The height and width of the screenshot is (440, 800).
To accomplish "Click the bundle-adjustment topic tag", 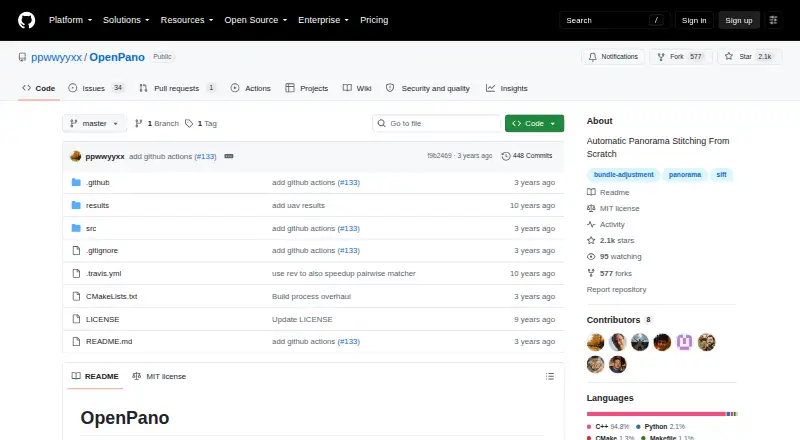I will (x=623, y=175).
